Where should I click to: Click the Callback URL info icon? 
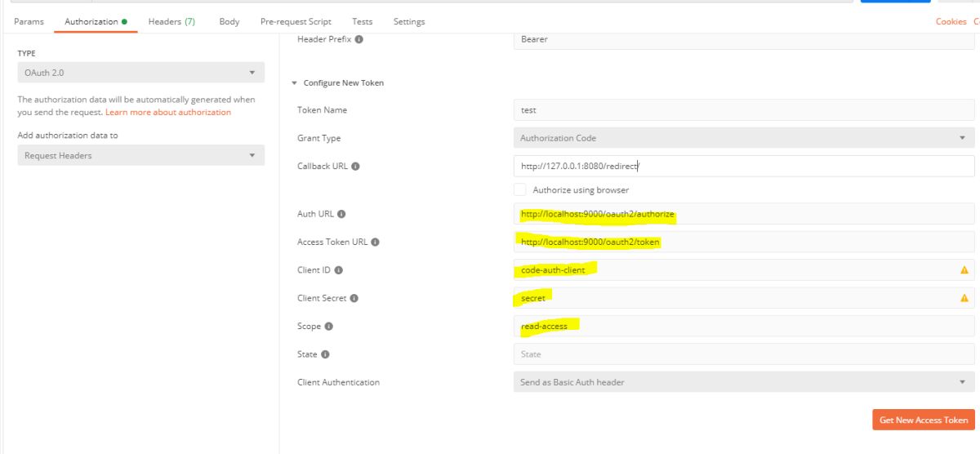[x=356, y=167]
